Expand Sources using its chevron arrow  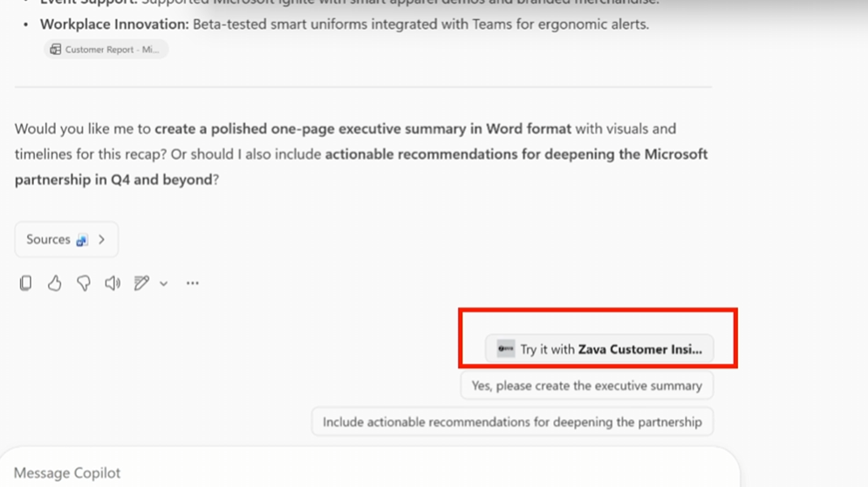[101, 240]
